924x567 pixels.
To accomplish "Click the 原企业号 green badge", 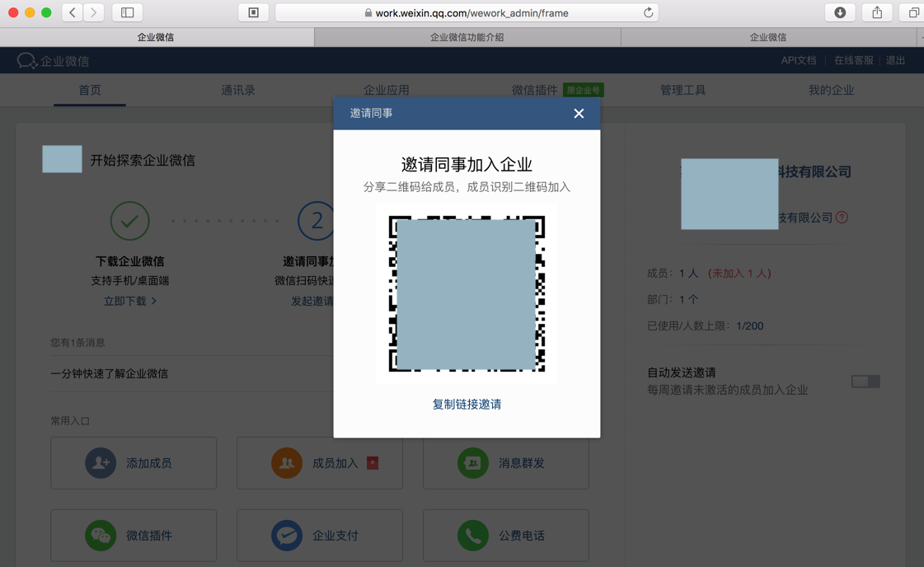I will pyautogui.click(x=584, y=90).
